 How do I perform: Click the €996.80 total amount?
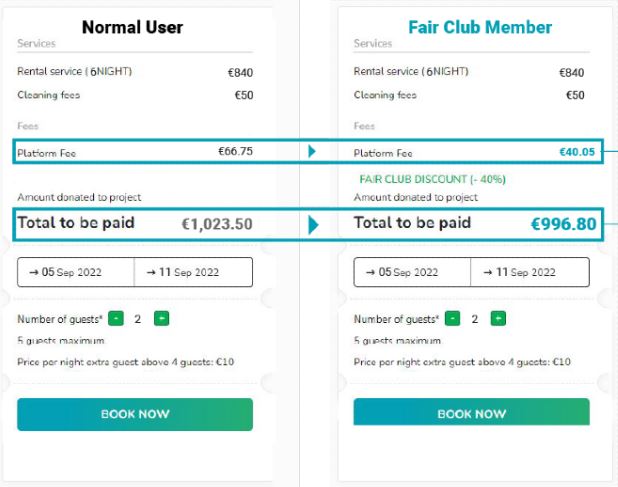click(x=563, y=224)
